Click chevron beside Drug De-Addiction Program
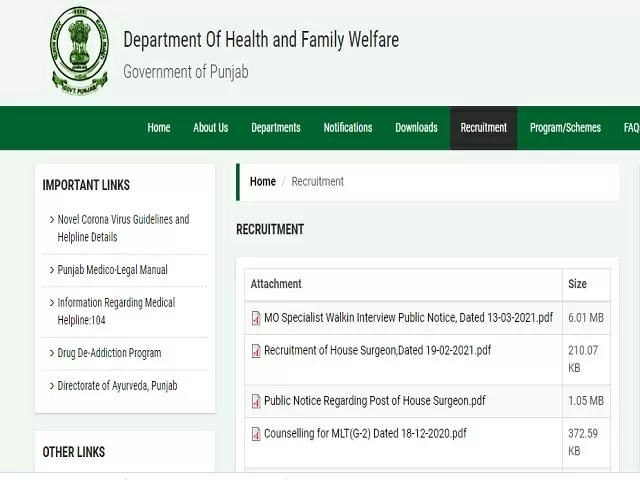This screenshot has width=640, height=480. [52, 353]
